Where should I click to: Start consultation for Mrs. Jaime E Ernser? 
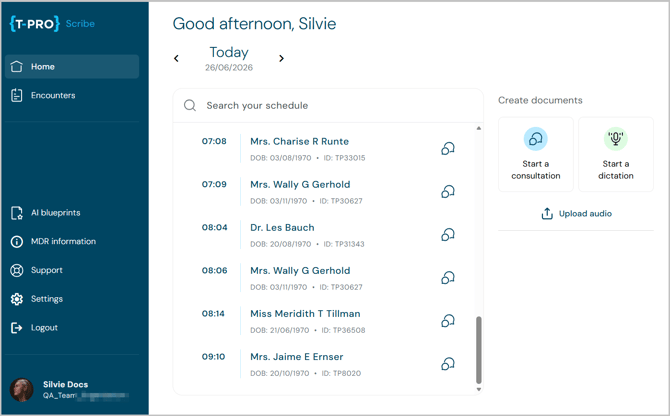(447, 364)
